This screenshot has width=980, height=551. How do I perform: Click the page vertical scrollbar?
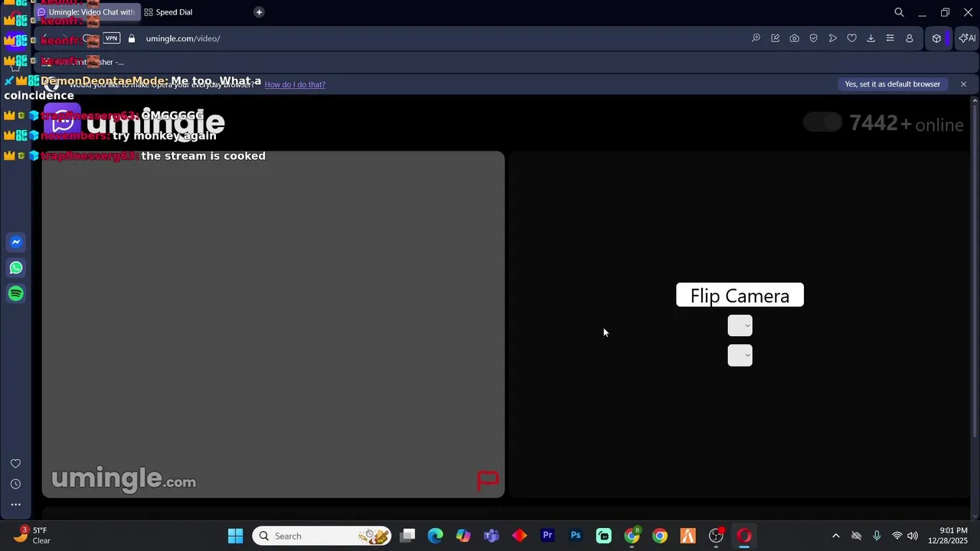975,268
